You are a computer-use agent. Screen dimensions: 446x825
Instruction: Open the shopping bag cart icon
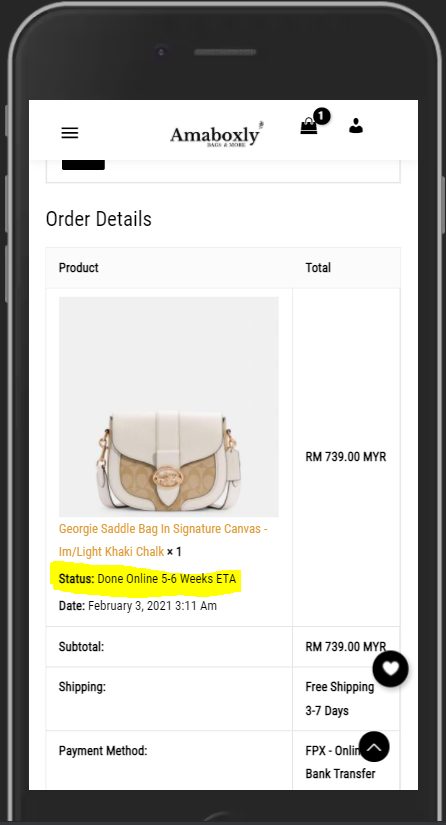tap(309, 126)
